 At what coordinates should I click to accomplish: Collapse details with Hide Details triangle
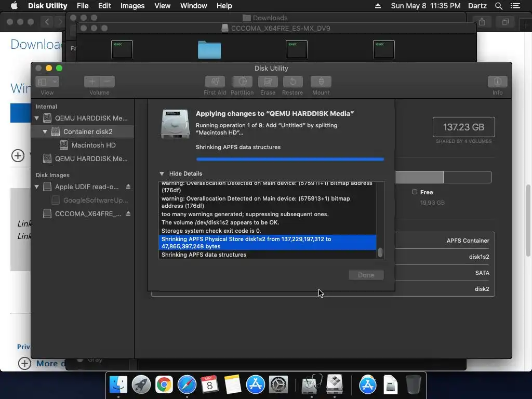coord(162,174)
